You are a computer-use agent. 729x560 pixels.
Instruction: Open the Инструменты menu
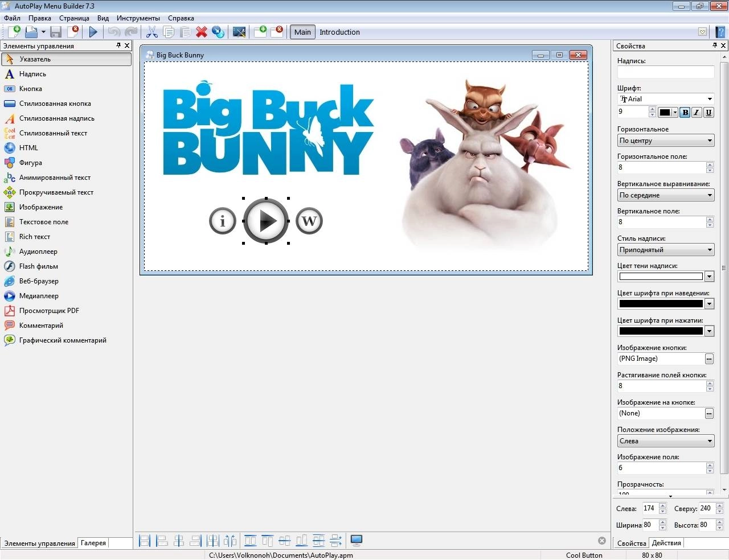pos(138,18)
